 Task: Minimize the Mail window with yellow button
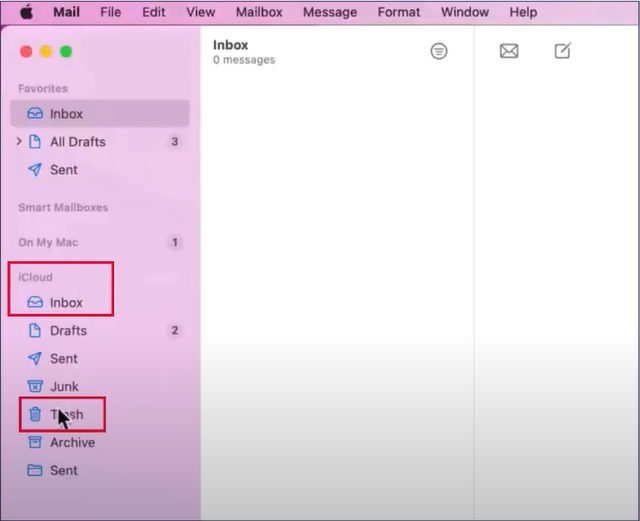coord(46,51)
